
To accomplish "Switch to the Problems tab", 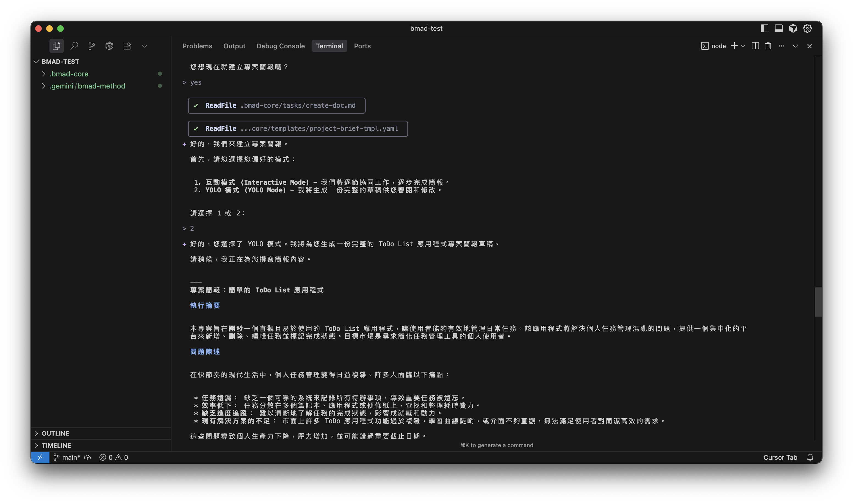I will pyautogui.click(x=197, y=46).
